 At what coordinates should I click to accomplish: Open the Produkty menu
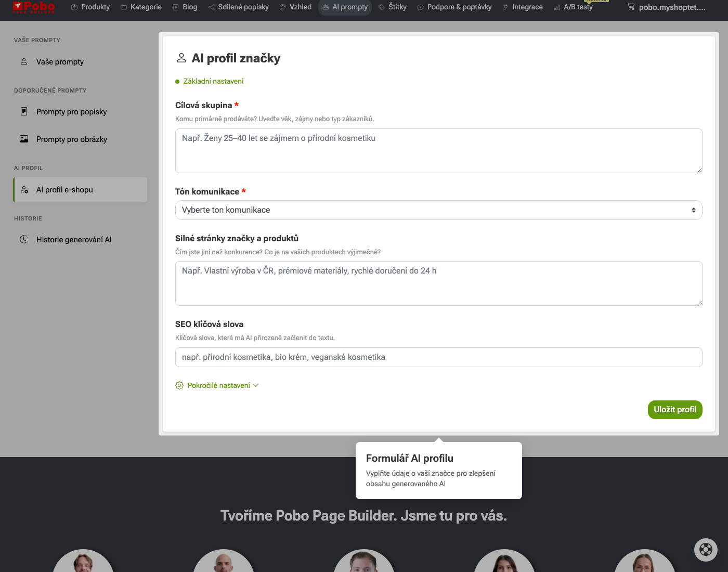click(x=90, y=7)
